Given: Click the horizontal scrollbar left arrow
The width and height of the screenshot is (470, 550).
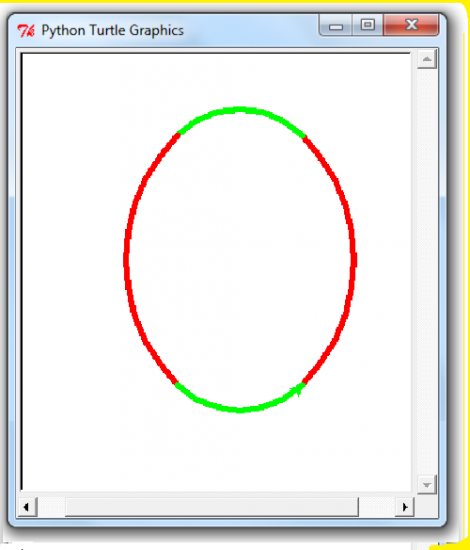Looking at the screenshot, I should click(x=27, y=507).
